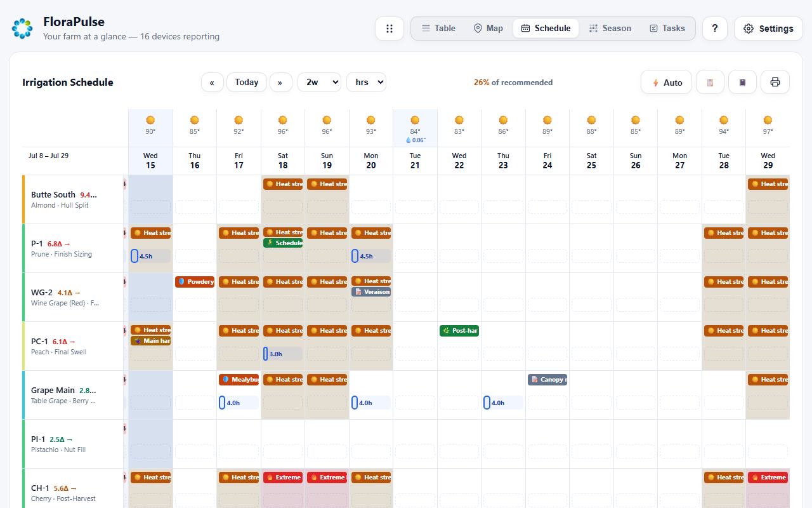The width and height of the screenshot is (812, 508).
Task: Advance to next period with » button
Action: (280, 83)
